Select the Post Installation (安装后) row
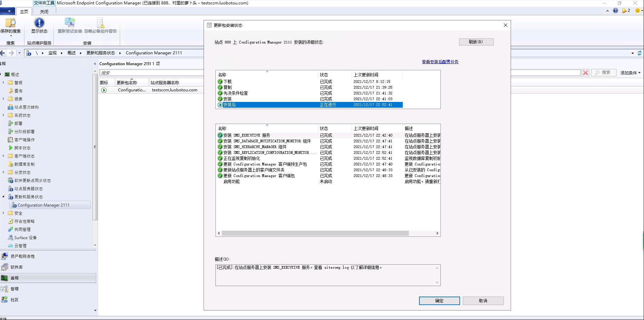644x320 pixels. (x=309, y=105)
